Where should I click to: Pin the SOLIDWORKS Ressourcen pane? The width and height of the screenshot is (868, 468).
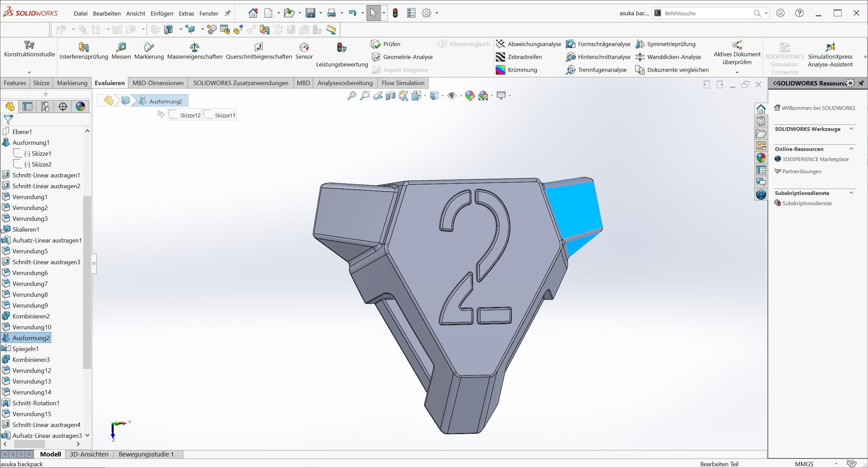(x=861, y=83)
